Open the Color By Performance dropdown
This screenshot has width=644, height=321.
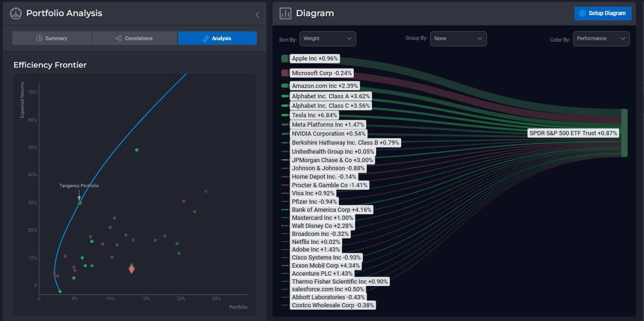[601, 39]
